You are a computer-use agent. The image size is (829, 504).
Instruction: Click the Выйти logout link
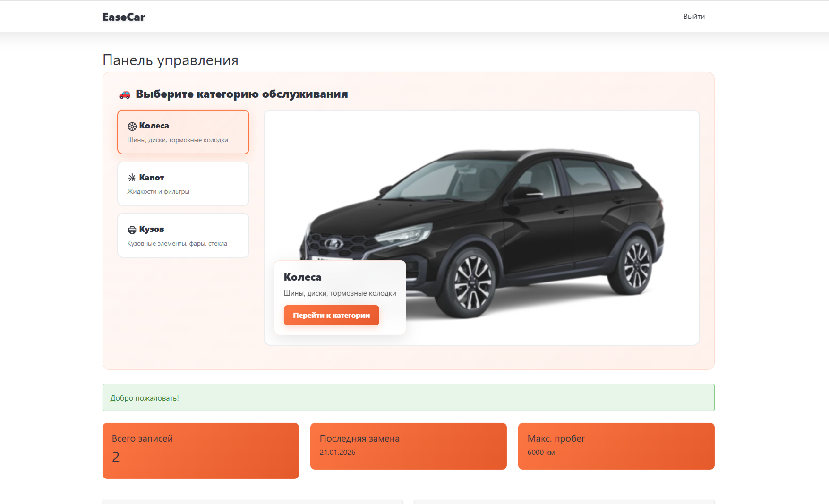[x=694, y=16]
